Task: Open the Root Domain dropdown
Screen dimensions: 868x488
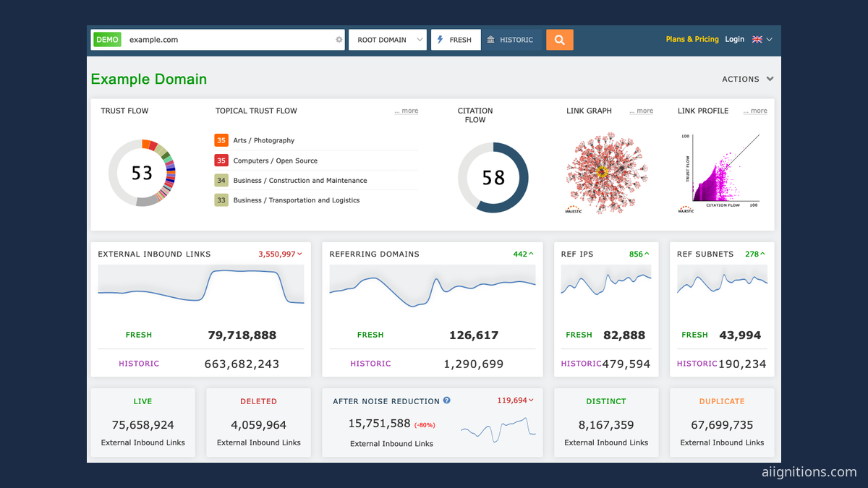Action: (388, 40)
